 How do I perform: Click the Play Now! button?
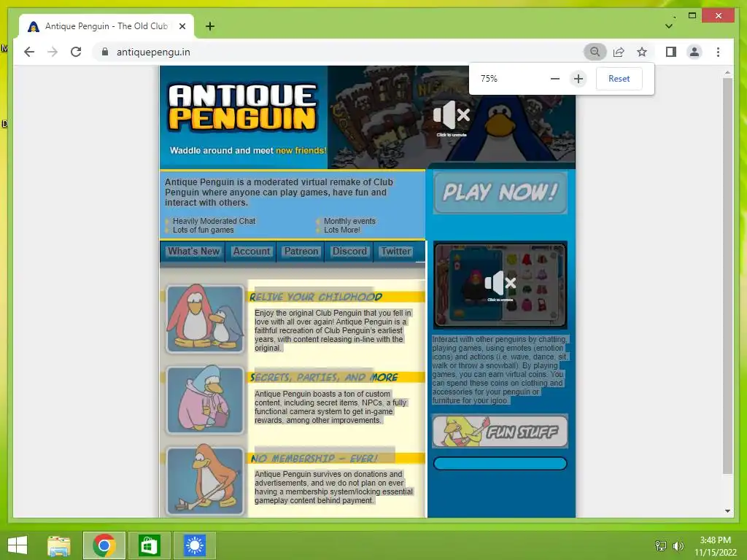tap(500, 192)
